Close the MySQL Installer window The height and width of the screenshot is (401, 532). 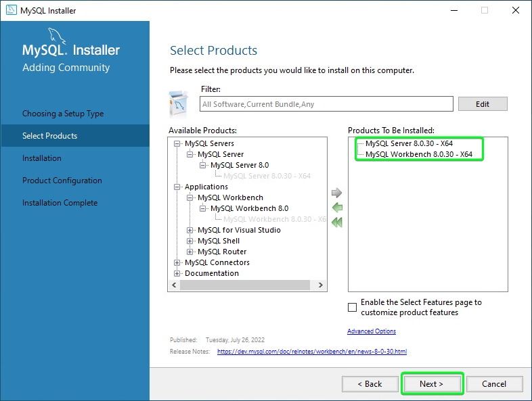click(x=515, y=11)
